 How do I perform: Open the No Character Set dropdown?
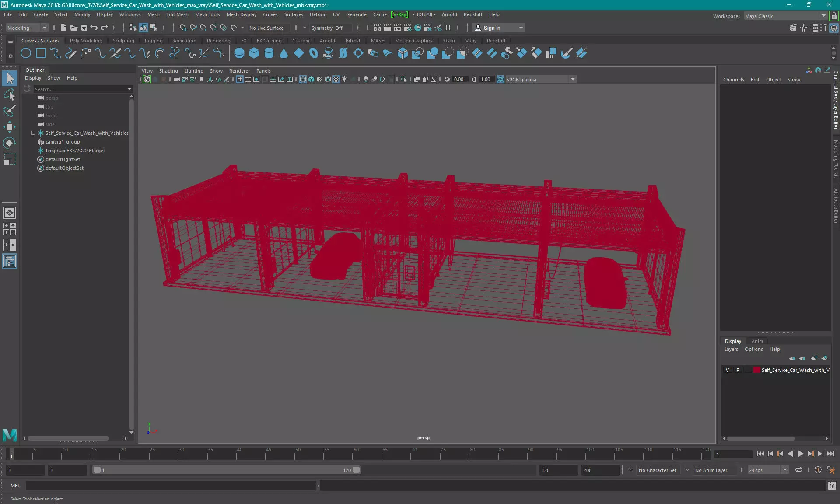tap(658, 470)
